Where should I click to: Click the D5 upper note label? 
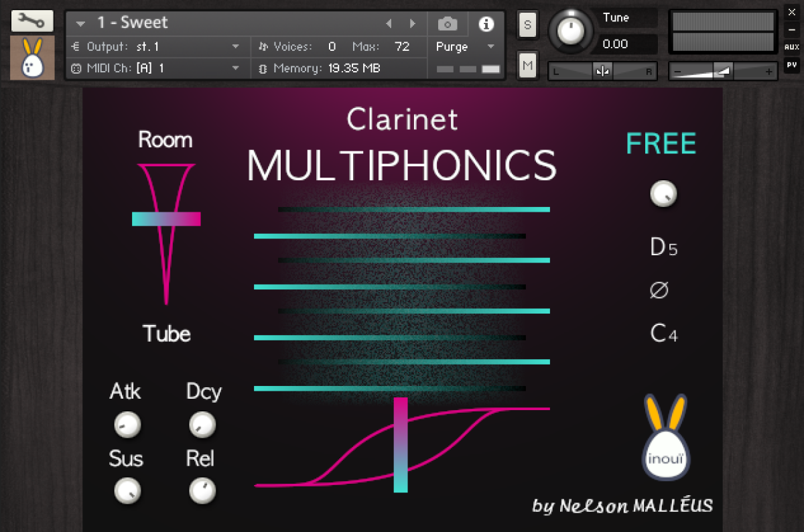tap(663, 247)
